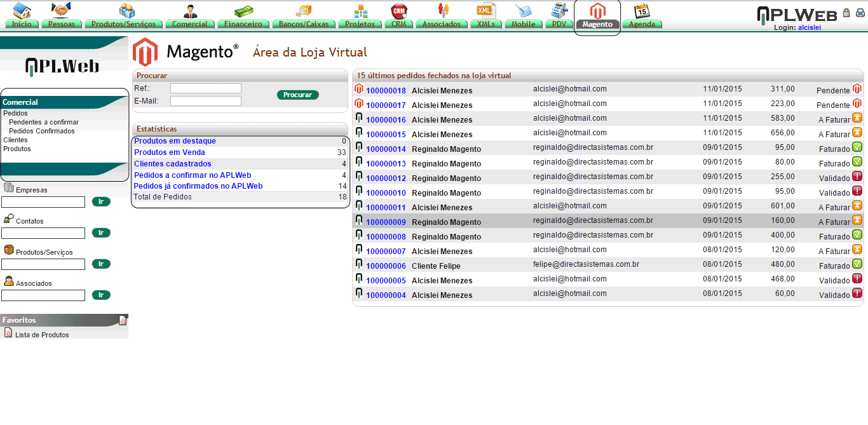Click the Faturado checkmark icon for order 100000014
This screenshot has height=425, width=868.
(x=857, y=147)
